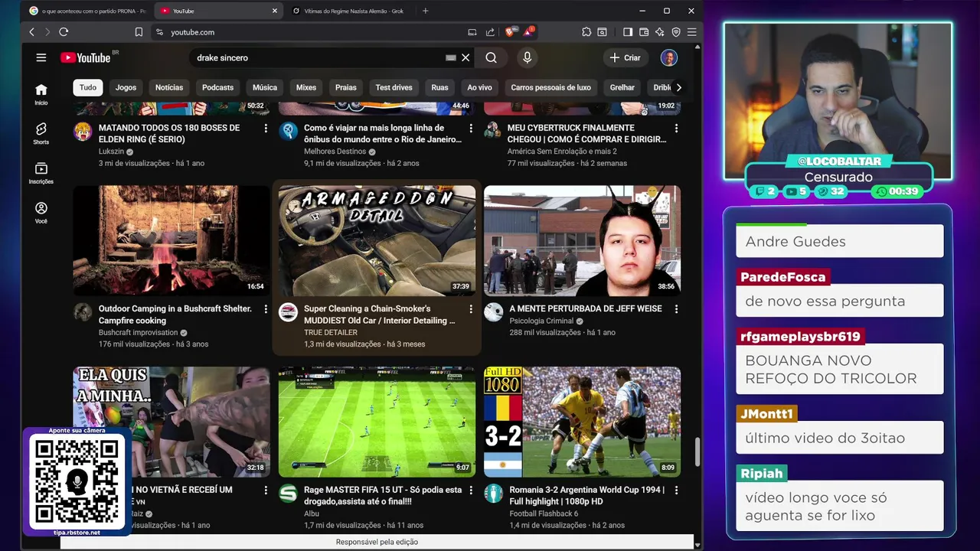Open the Romania 3-2 Argentina thumbnail
Viewport: 980px width, 551px height.
[x=582, y=422]
